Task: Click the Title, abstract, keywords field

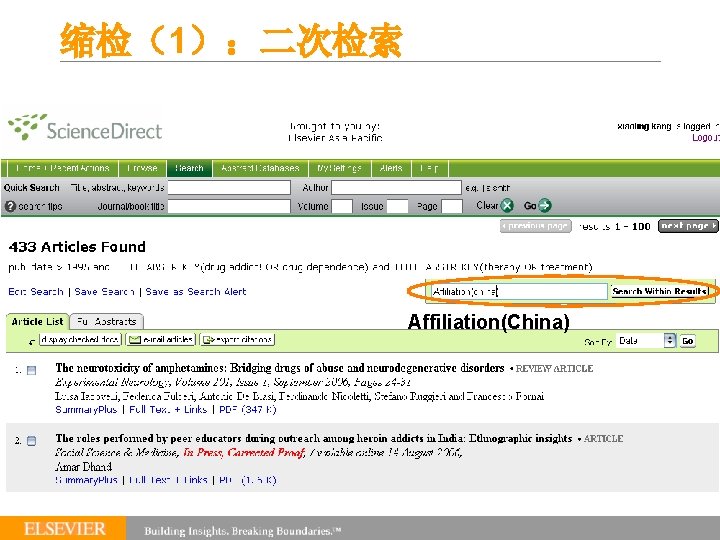Action: point(229,187)
